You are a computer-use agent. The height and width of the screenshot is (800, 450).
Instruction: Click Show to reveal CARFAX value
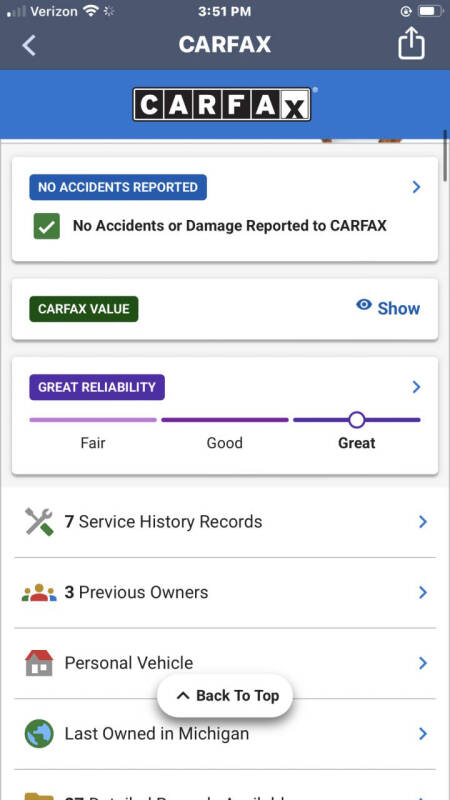coord(398,308)
